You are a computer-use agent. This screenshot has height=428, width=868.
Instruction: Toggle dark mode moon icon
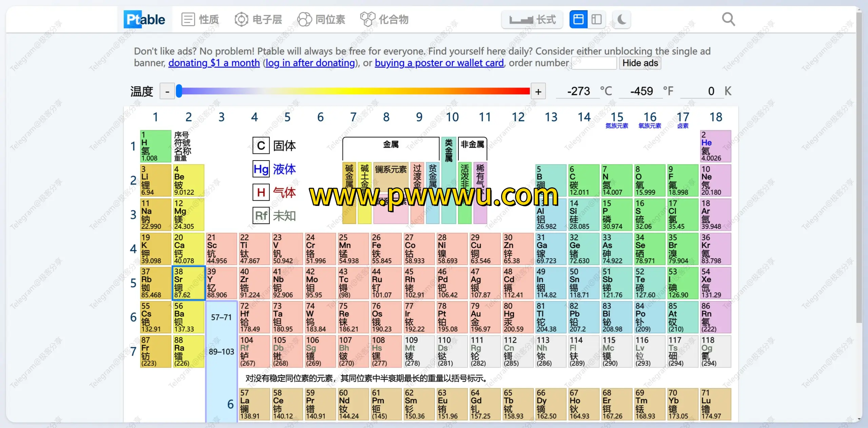(x=622, y=20)
